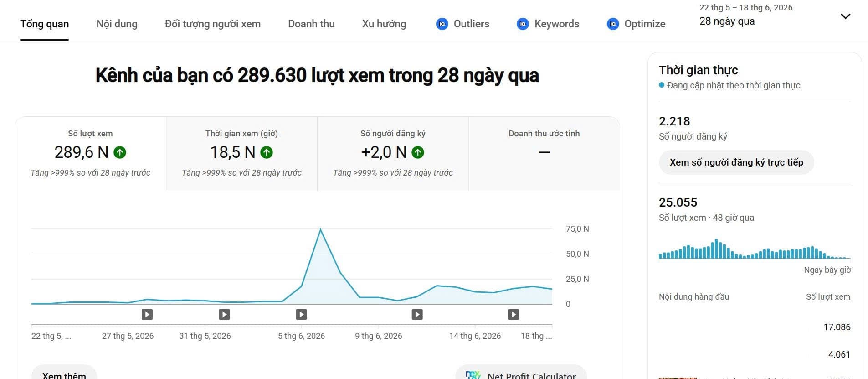Screen dimensions: 868x379
Task: Click the Thời gian thực heading
Action: tap(698, 70)
